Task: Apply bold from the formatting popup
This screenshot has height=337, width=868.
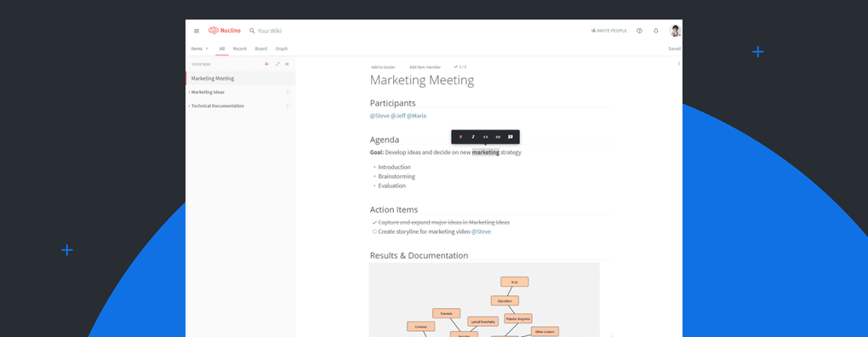Action: (460, 137)
